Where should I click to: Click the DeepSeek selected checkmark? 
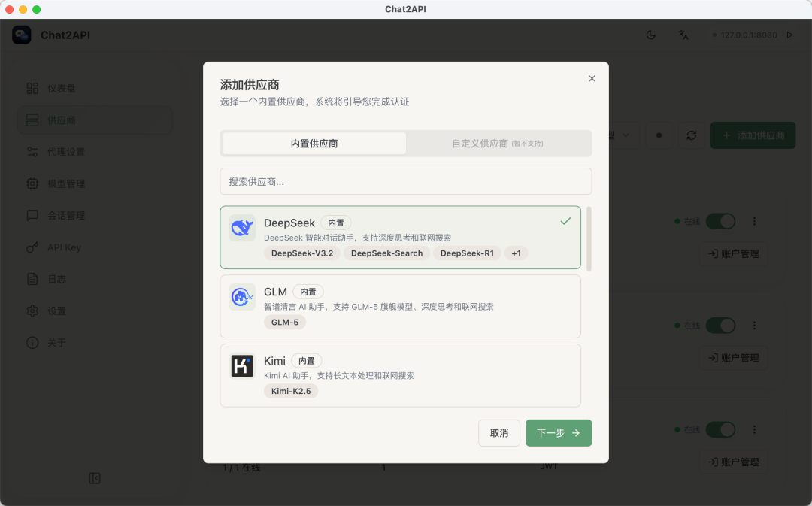pos(565,221)
